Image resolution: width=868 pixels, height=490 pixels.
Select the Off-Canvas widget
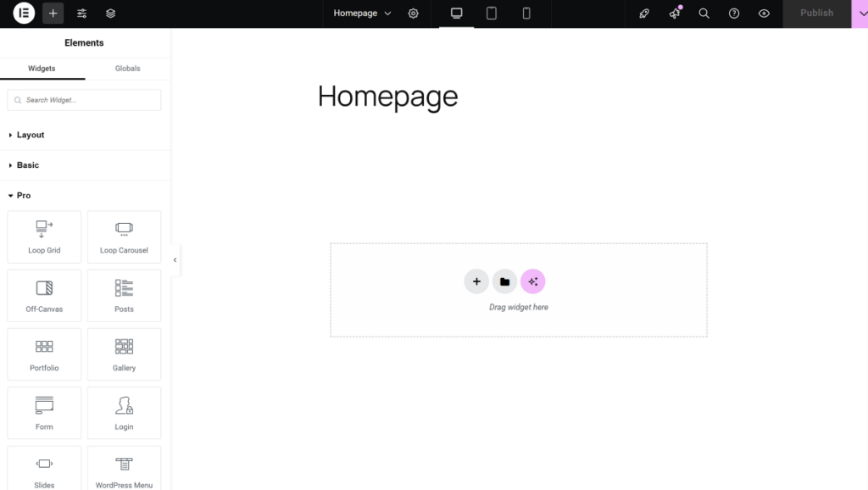coord(44,296)
